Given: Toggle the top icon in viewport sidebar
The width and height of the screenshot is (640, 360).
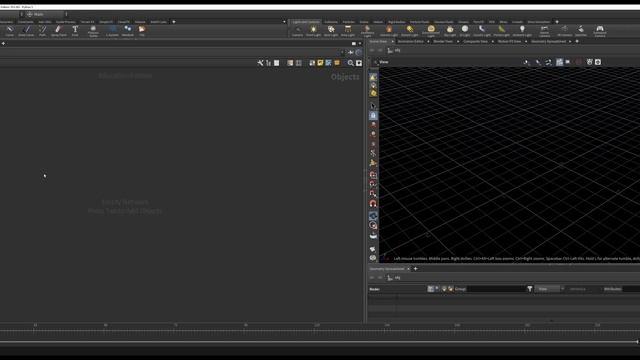Looking at the screenshot, I should coord(373,77).
